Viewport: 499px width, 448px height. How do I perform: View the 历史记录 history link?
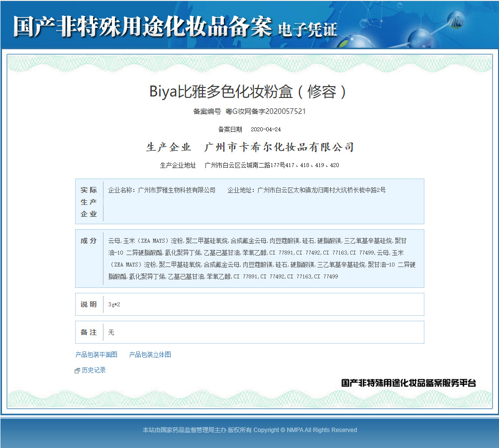94,370
